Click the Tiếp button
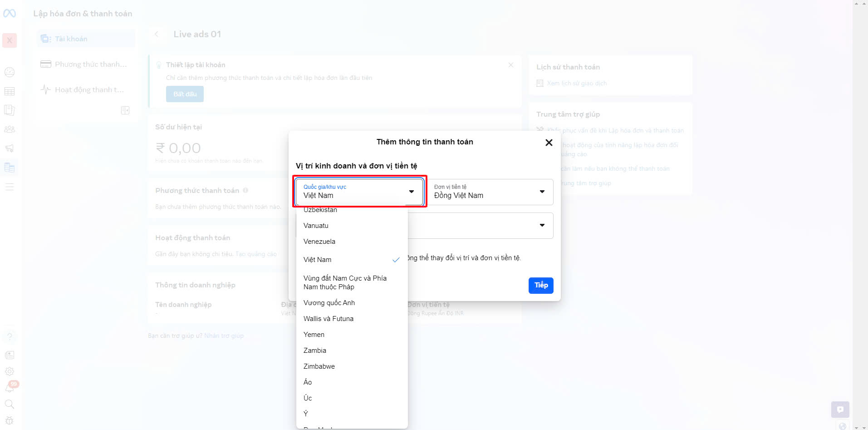 541,285
